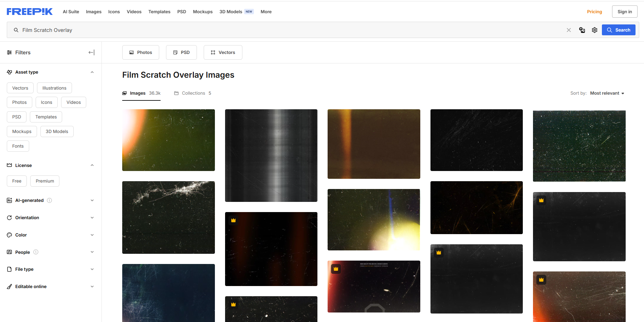
Task: Toggle the PSD asset type chip
Action: [17, 117]
